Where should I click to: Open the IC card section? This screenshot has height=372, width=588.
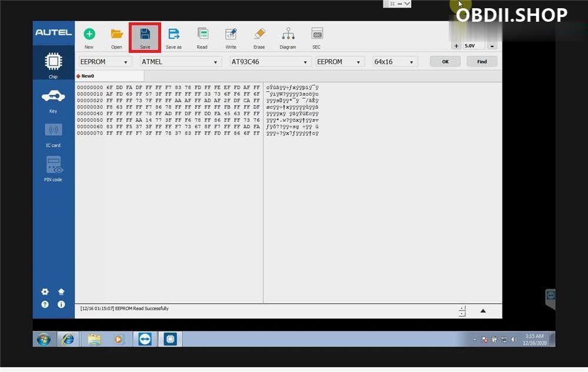54,135
